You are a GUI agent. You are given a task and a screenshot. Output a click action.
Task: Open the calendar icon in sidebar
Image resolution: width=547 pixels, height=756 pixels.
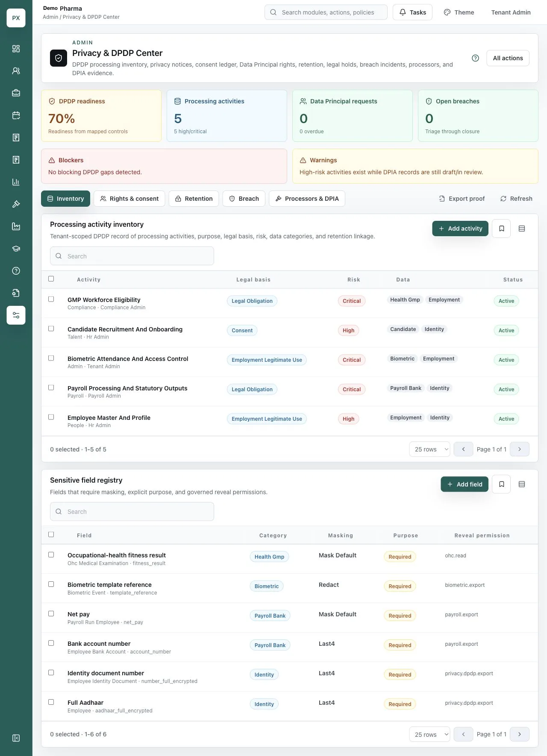coord(16,115)
